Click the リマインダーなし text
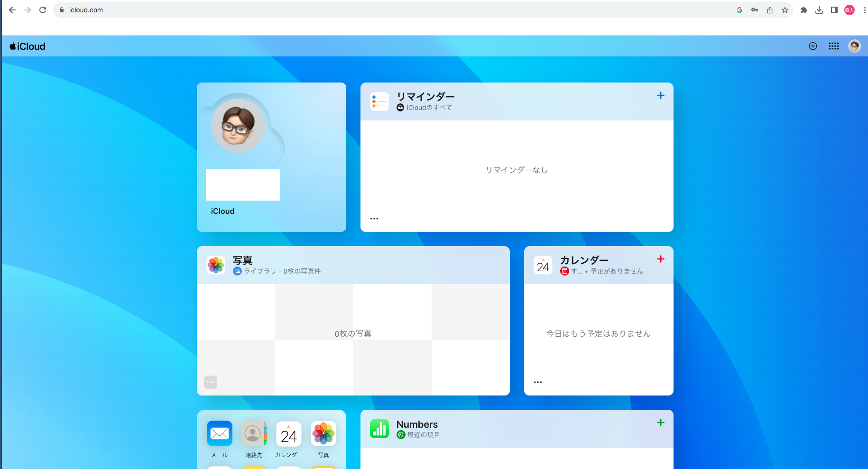The height and width of the screenshot is (469, 868). click(517, 170)
